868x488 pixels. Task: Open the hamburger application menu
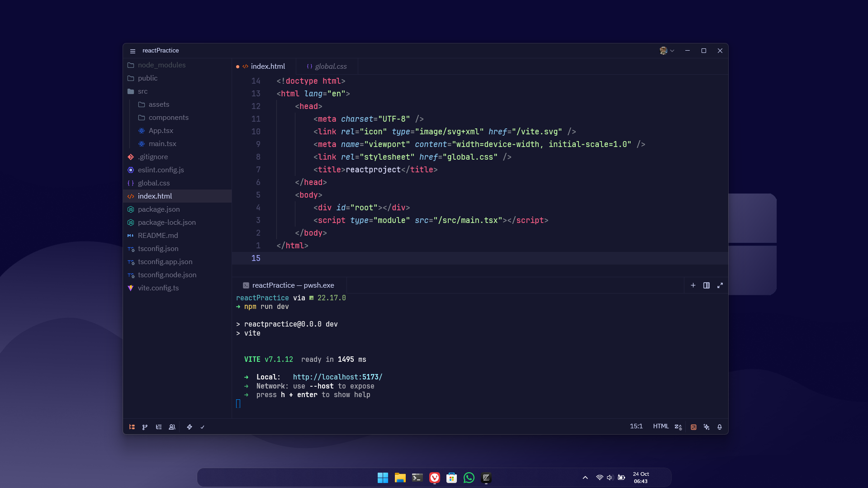(133, 51)
